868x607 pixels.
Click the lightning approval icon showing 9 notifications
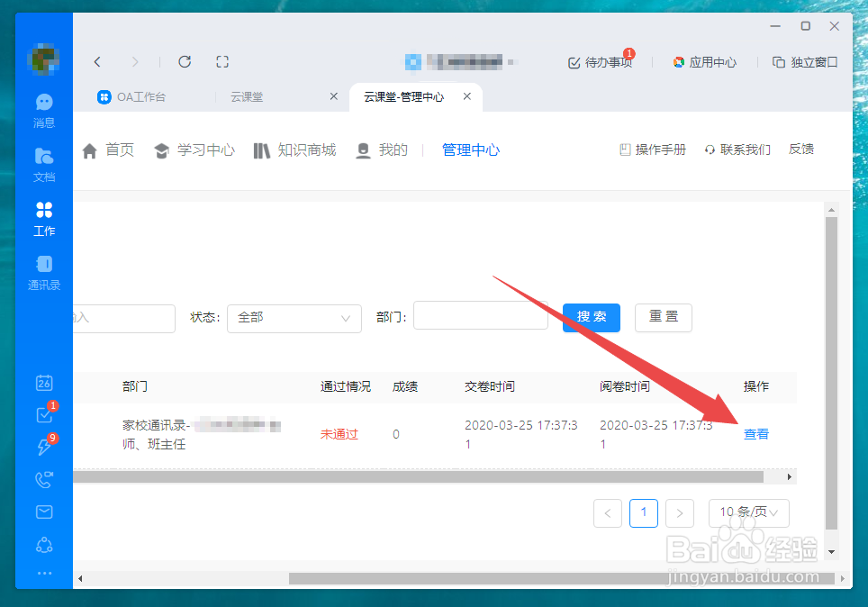[x=44, y=447]
